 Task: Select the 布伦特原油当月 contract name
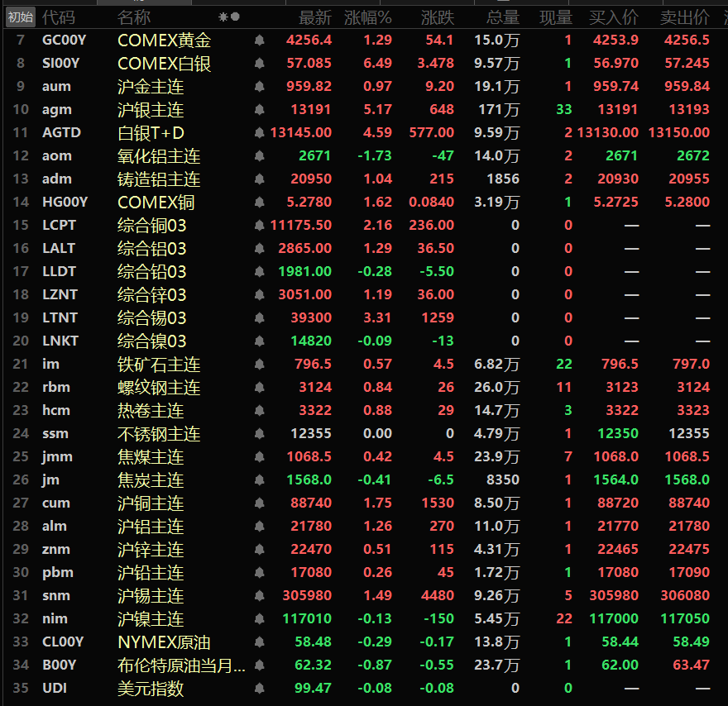pos(181,665)
